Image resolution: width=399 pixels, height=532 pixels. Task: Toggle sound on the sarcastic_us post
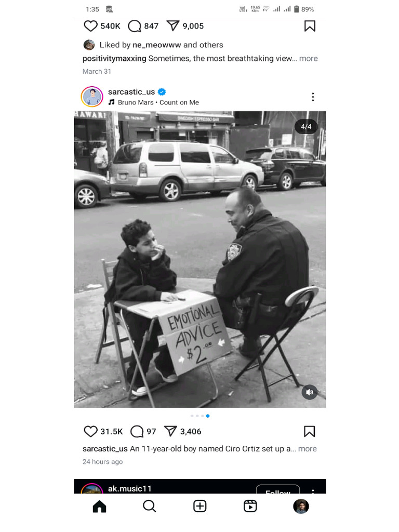coord(310,392)
